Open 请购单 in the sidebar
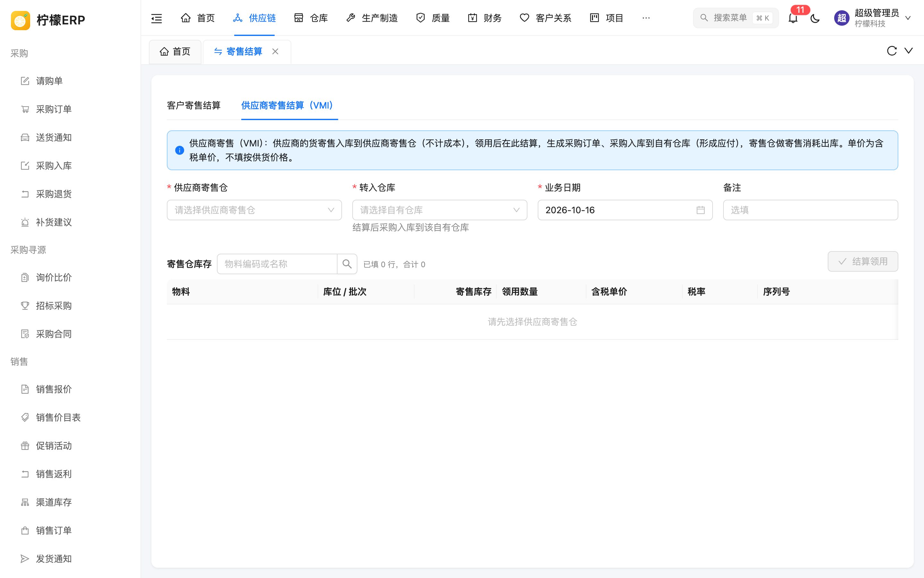The image size is (924, 578). tap(70, 81)
